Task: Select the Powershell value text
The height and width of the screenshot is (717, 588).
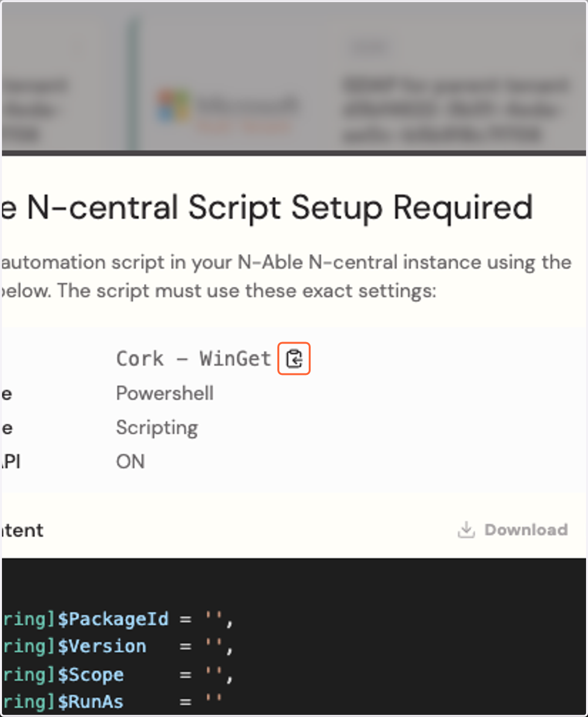Action: click(165, 393)
